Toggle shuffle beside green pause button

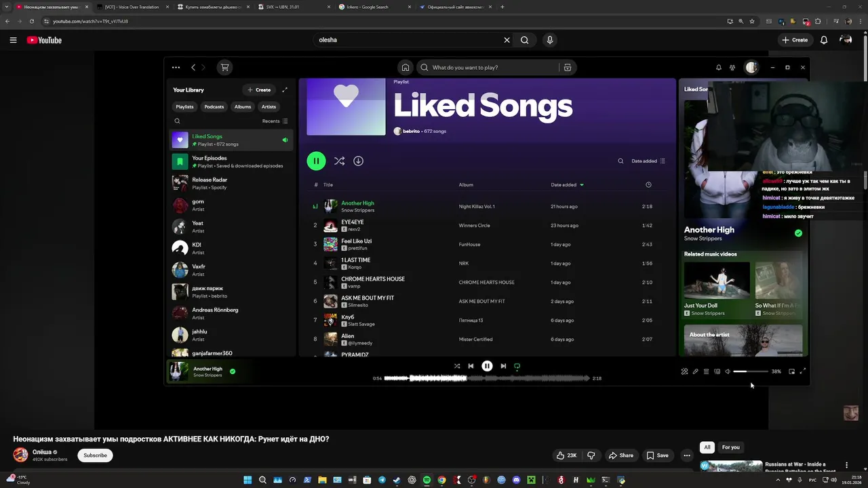coord(339,161)
